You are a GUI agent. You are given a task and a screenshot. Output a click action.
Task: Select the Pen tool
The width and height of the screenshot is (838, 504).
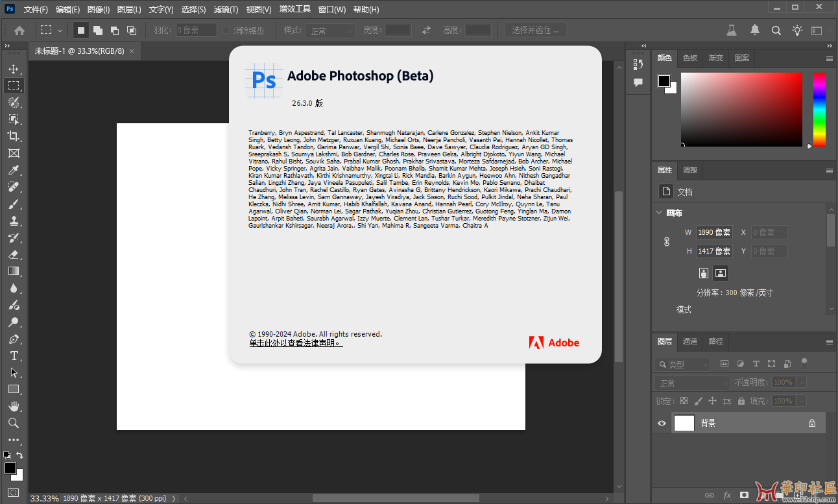click(14, 339)
